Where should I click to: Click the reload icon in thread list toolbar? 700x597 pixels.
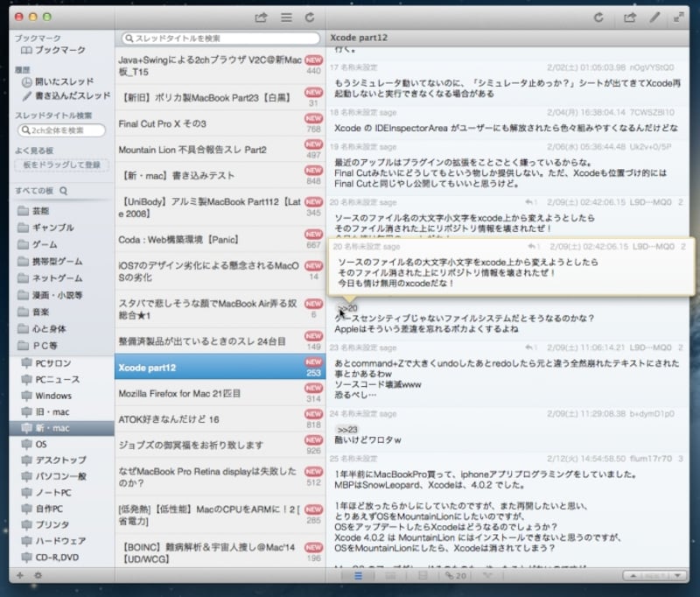click(x=310, y=17)
